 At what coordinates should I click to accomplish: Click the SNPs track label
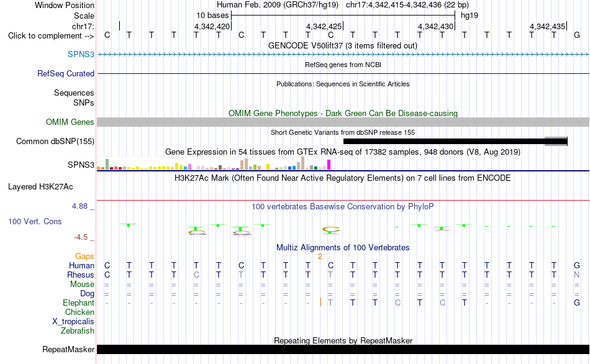84,102
